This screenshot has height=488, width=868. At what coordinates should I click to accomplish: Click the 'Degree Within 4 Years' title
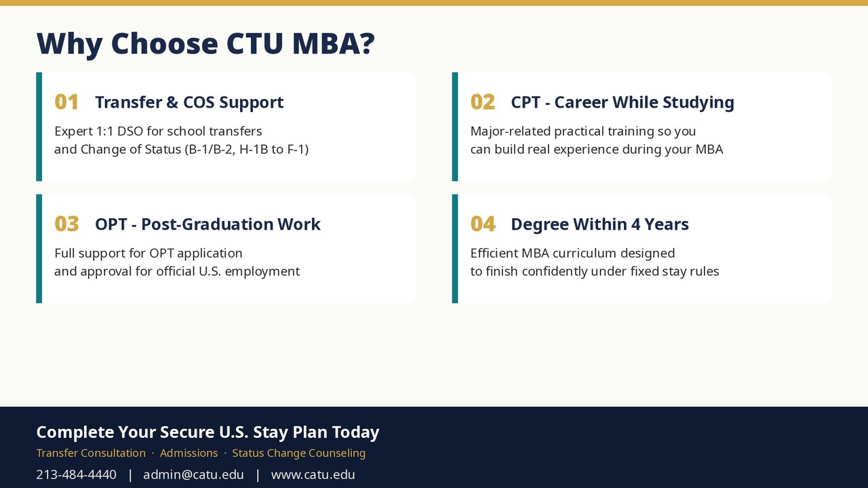pos(599,224)
